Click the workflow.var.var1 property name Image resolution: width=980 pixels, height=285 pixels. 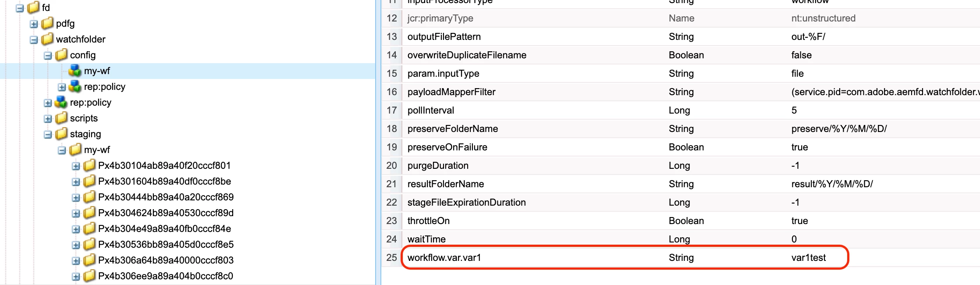coord(444,258)
